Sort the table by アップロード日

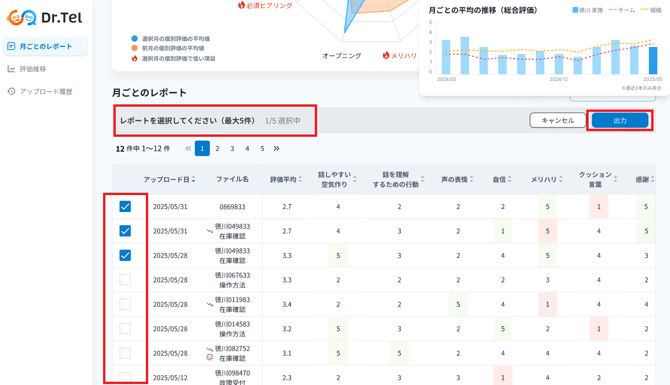tap(194, 179)
